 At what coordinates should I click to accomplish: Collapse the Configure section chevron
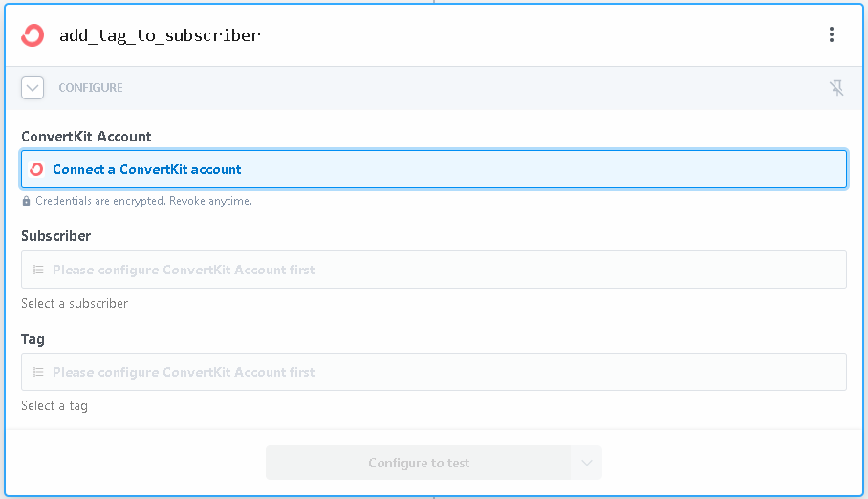pyautogui.click(x=33, y=88)
